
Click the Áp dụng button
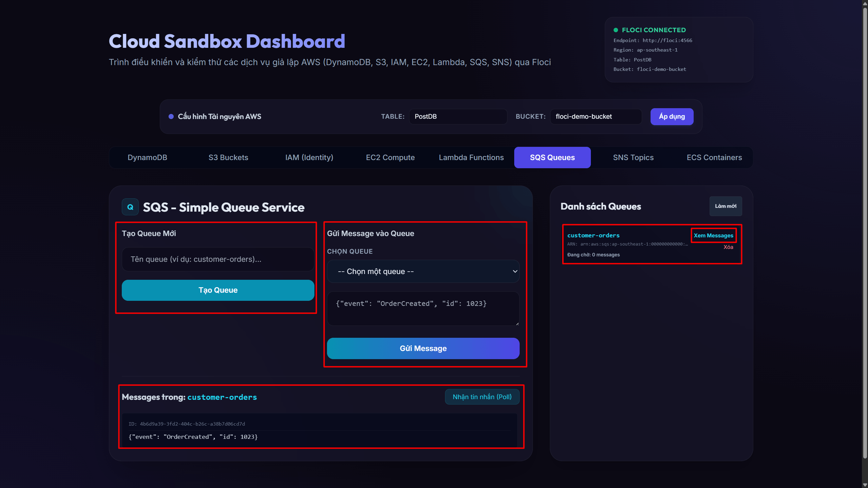coord(672,117)
